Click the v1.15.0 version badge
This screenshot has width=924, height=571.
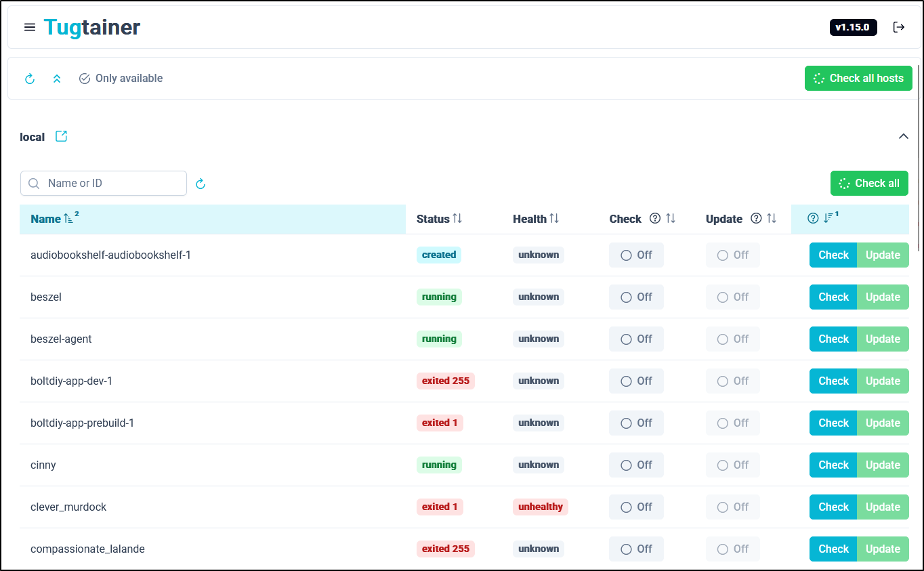pyautogui.click(x=853, y=27)
